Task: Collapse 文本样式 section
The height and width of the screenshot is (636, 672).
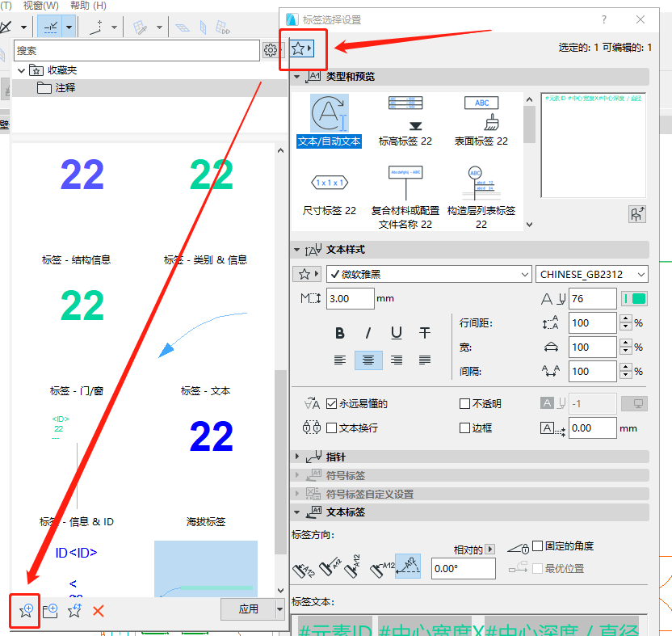Action: click(297, 249)
